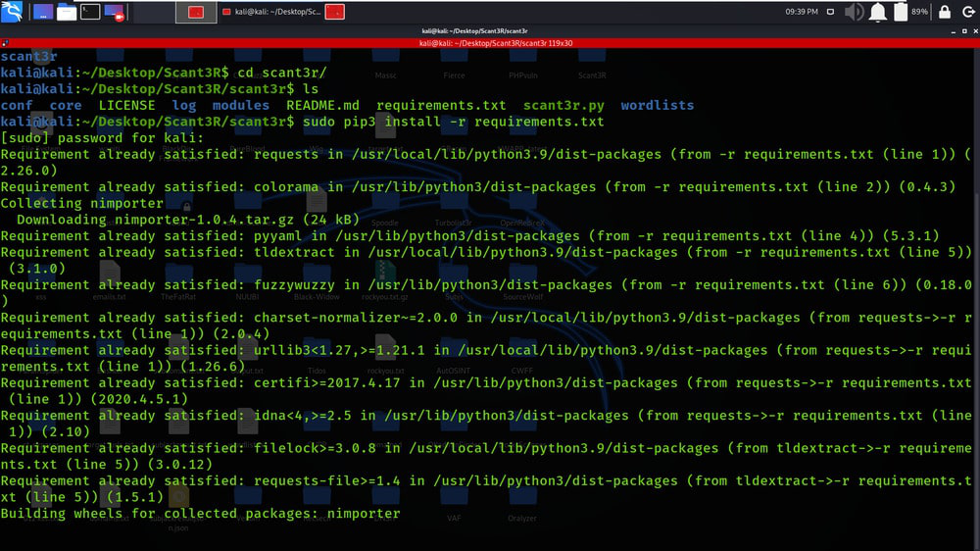Lock the screen with the padlock icon
The width and height of the screenshot is (980, 551).
945,11
